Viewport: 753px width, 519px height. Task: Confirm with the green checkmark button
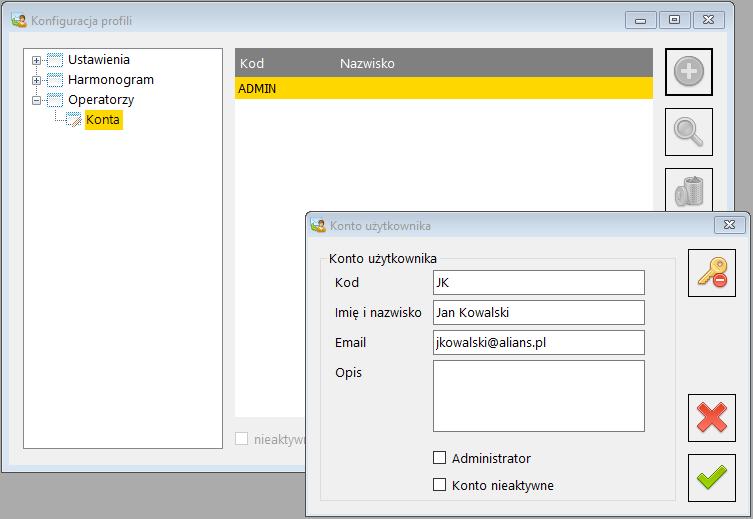[x=712, y=478]
